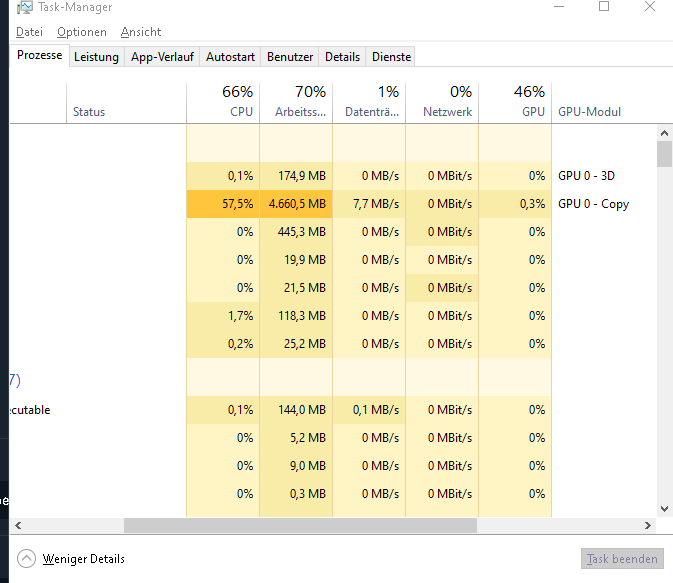Image resolution: width=673 pixels, height=583 pixels.
Task: Collapse view with the Weniger Details chevron
Action: click(x=27, y=559)
